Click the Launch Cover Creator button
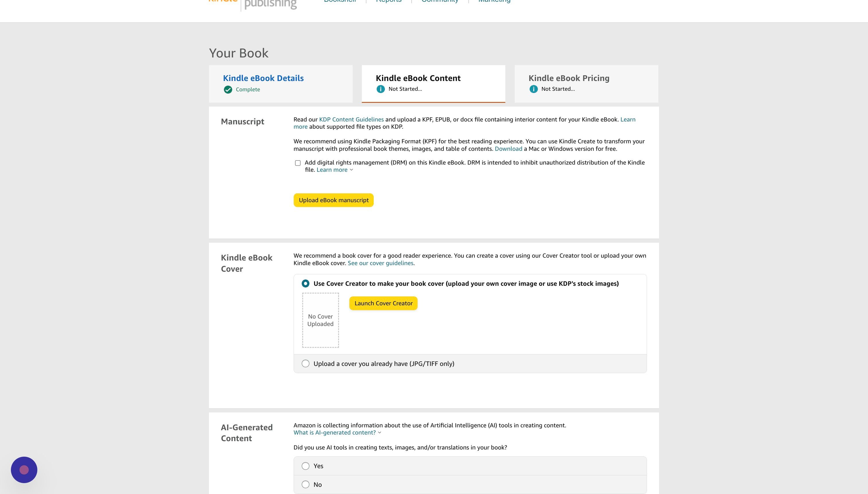This screenshot has width=868, height=494. coord(383,303)
